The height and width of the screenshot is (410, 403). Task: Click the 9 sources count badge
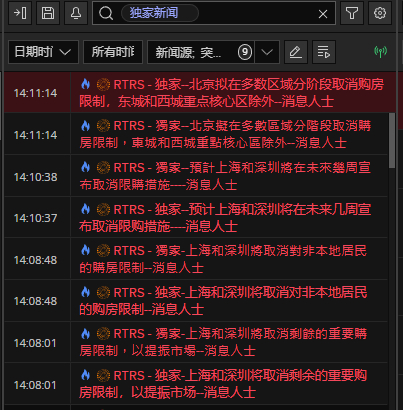coord(245,52)
